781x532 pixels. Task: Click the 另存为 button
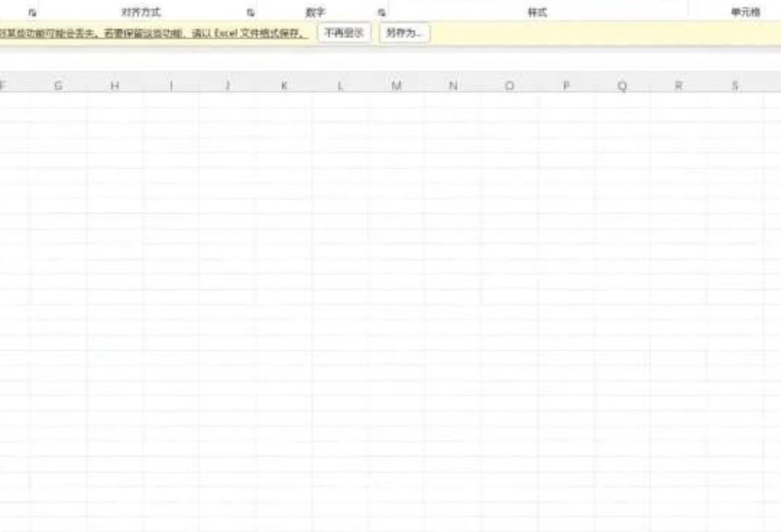point(405,33)
